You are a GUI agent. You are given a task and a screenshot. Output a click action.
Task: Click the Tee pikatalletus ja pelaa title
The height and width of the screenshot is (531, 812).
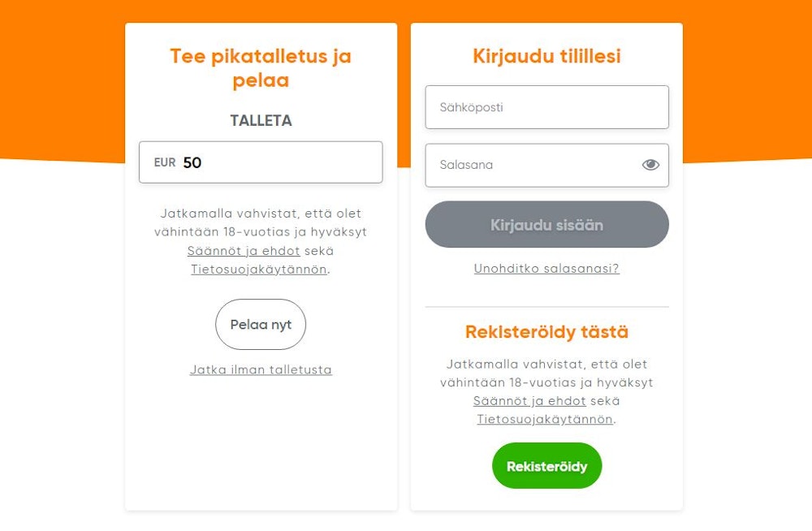click(x=260, y=68)
